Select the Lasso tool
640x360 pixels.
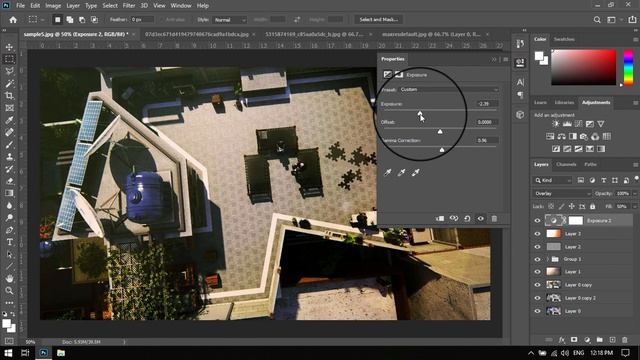point(9,71)
